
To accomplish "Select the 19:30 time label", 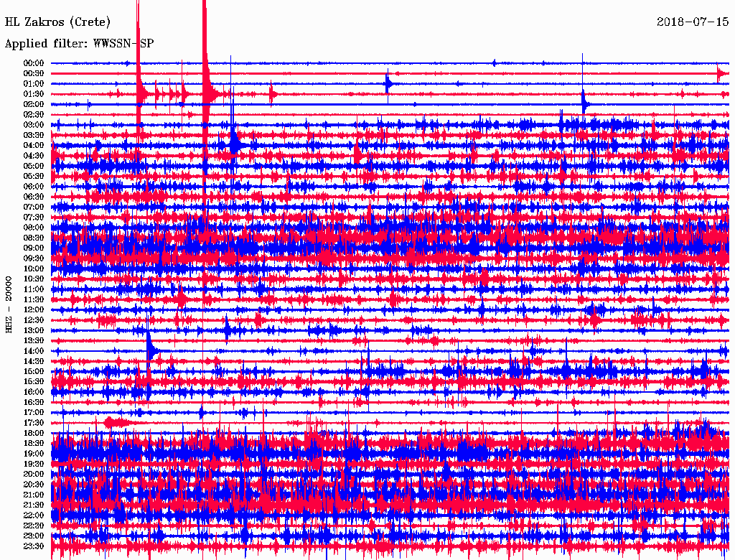I will 34,465.
